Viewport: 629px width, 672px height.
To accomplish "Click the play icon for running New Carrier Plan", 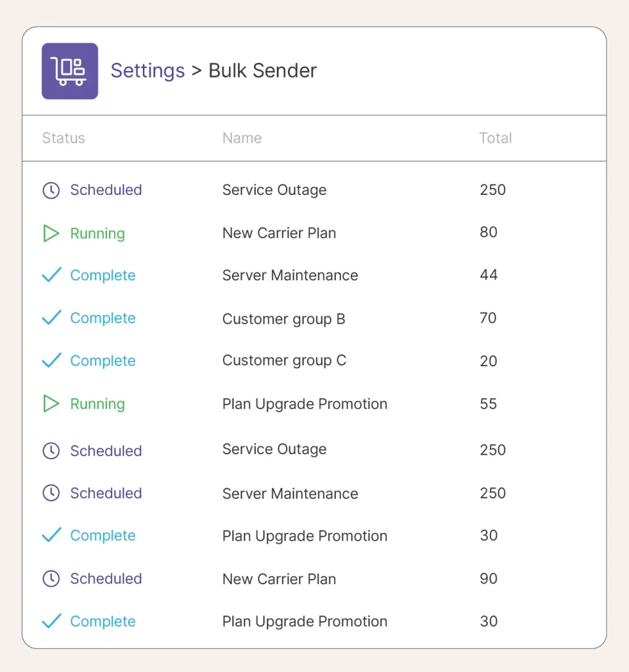I will click(51, 233).
